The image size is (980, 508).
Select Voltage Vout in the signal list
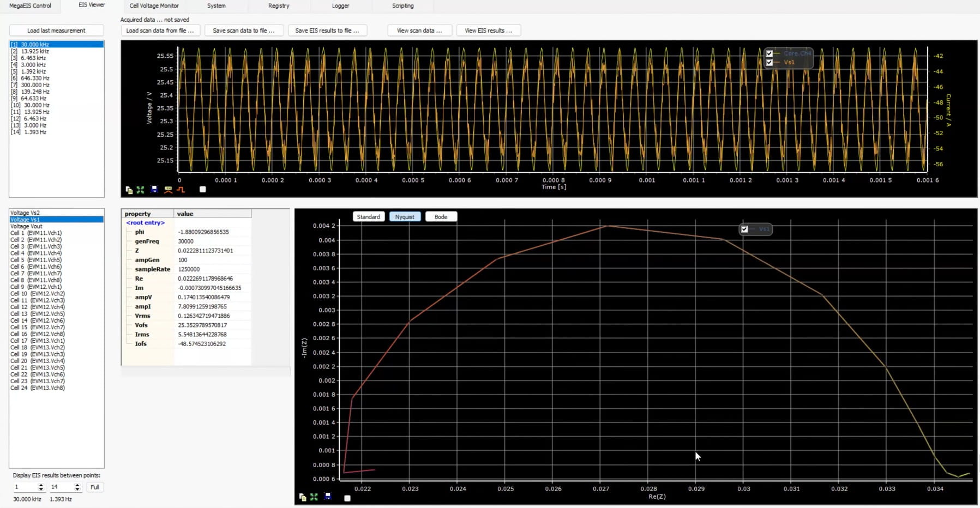26,226
